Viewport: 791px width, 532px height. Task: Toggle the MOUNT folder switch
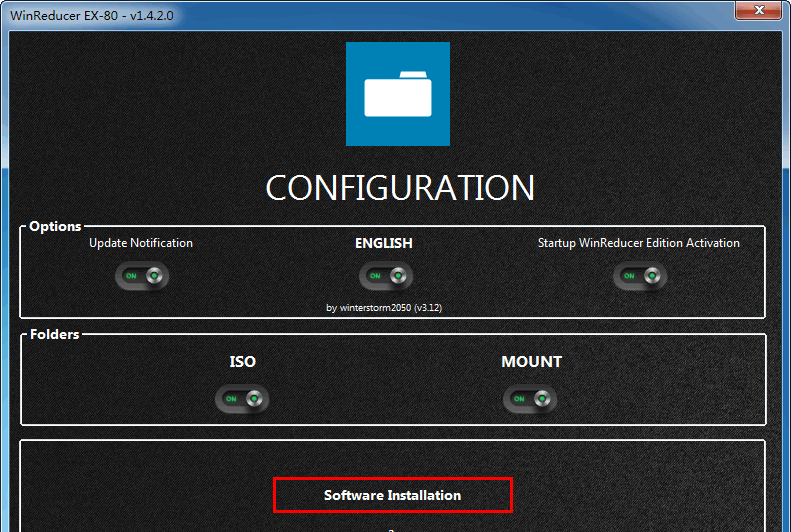point(530,399)
